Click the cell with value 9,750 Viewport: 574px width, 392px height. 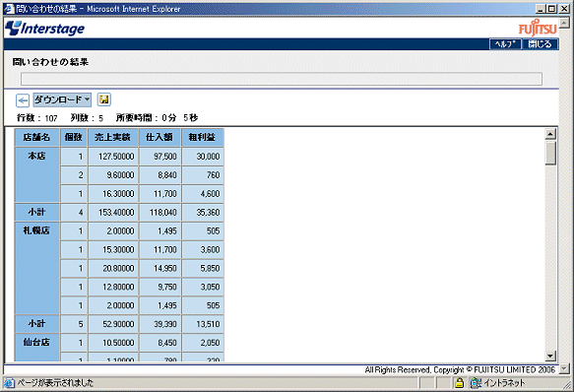159,287
